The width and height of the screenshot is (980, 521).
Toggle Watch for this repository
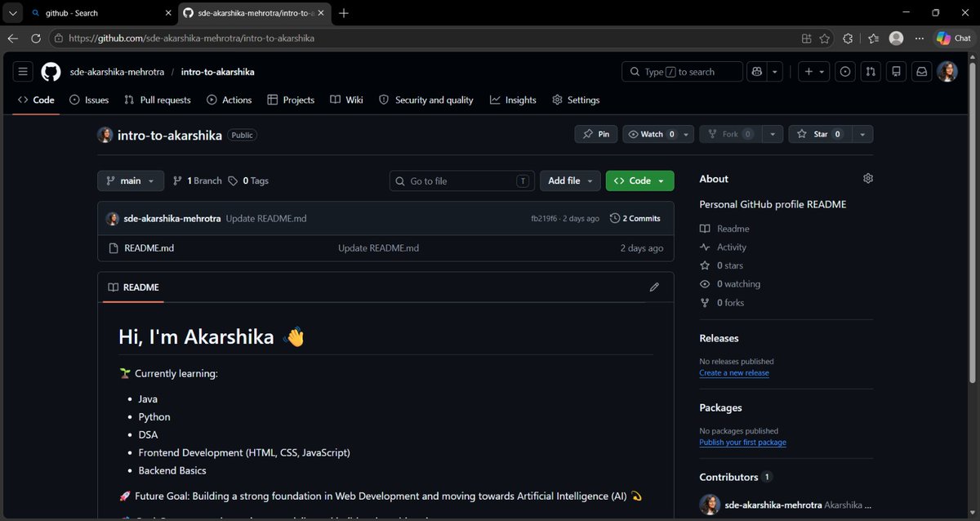point(651,134)
